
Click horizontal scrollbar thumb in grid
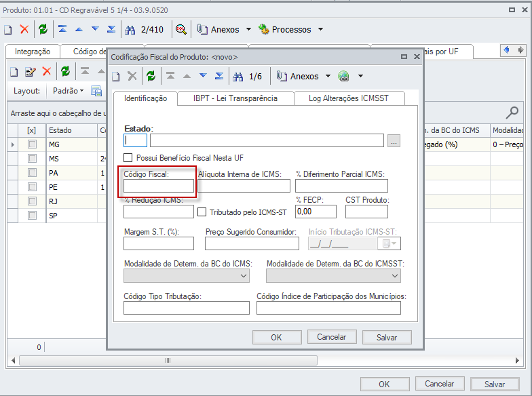pyautogui.click(x=168, y=361)
